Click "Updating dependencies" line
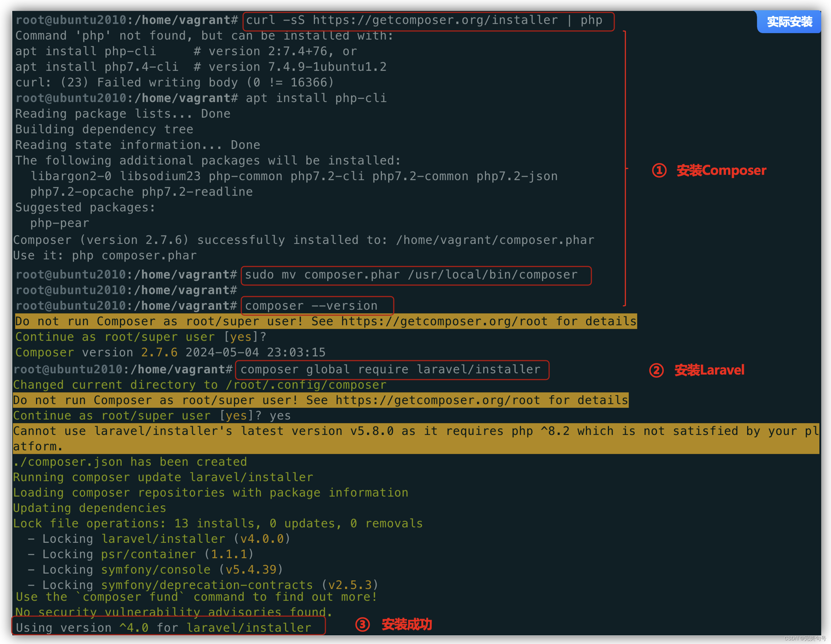 tap(90, 508)
